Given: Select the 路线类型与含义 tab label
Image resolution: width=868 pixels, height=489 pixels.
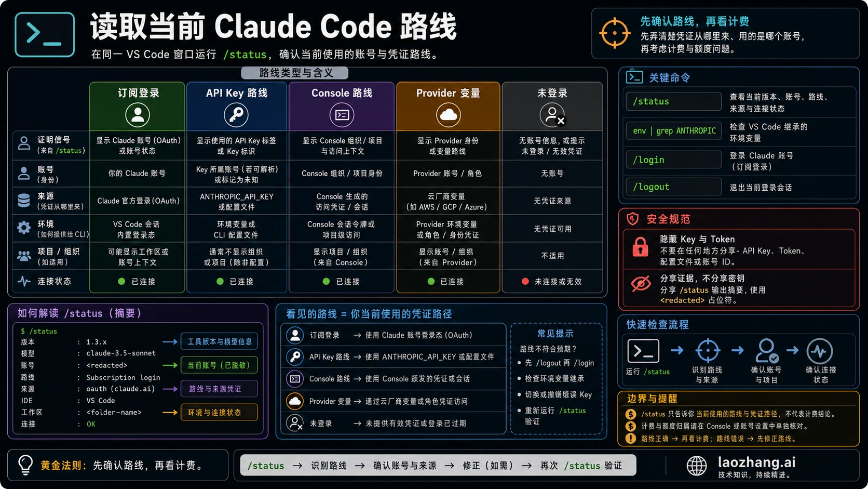Looking at the screenshot, I should point(295,73).
